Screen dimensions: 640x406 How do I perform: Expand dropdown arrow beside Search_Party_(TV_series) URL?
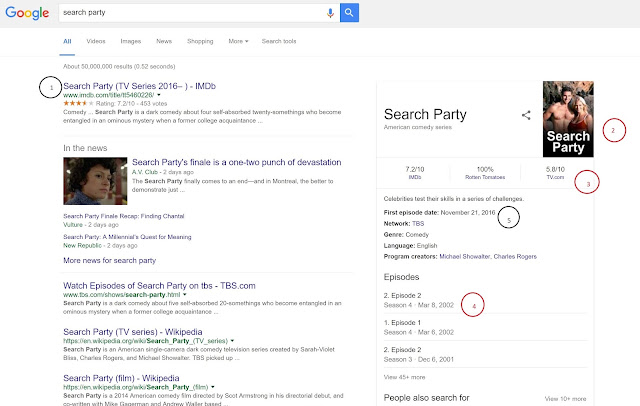pyautogui.click(x=232, y=341)
